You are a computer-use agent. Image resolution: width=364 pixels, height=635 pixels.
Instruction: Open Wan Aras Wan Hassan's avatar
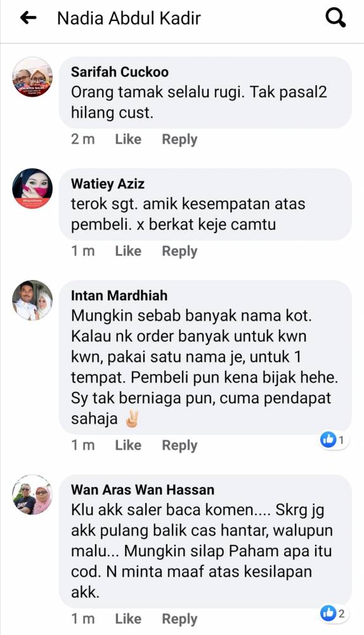point(32,495)
